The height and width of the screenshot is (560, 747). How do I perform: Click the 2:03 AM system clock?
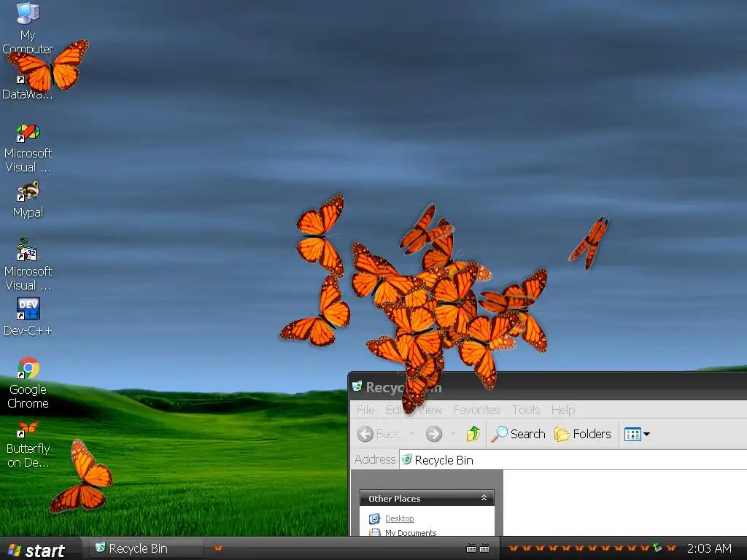point(709,548)
